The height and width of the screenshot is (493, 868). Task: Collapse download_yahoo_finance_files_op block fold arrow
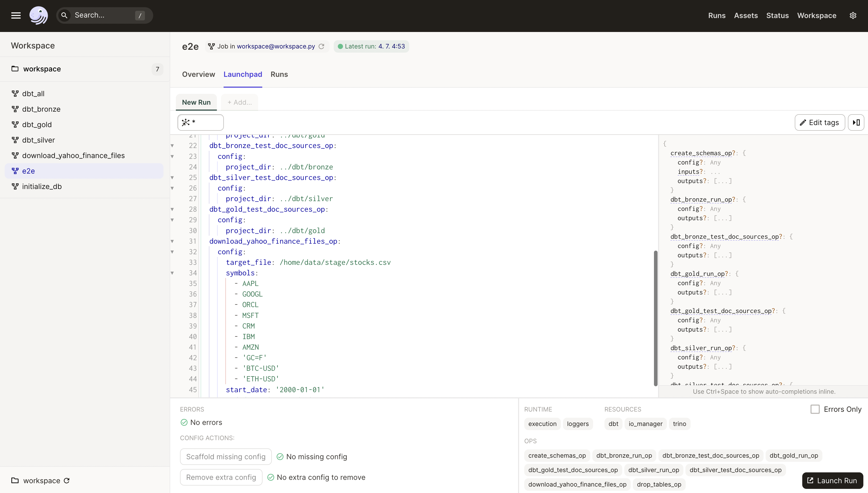[172, 241]
